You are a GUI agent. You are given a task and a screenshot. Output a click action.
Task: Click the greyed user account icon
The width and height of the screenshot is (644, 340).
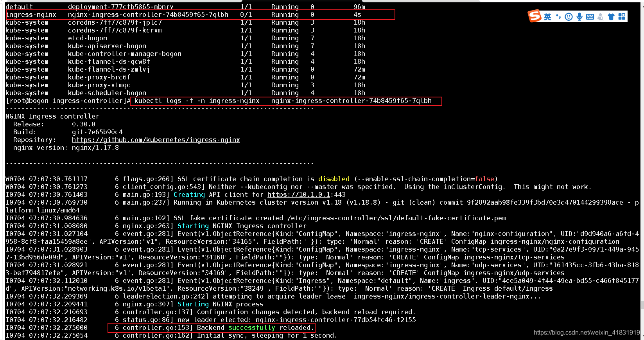coord(601,16)
